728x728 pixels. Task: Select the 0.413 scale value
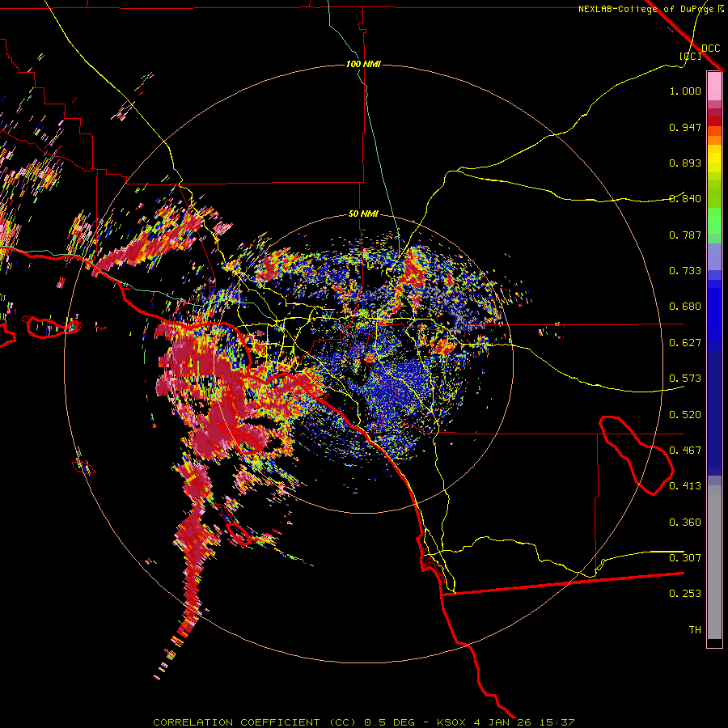(685, 486)
